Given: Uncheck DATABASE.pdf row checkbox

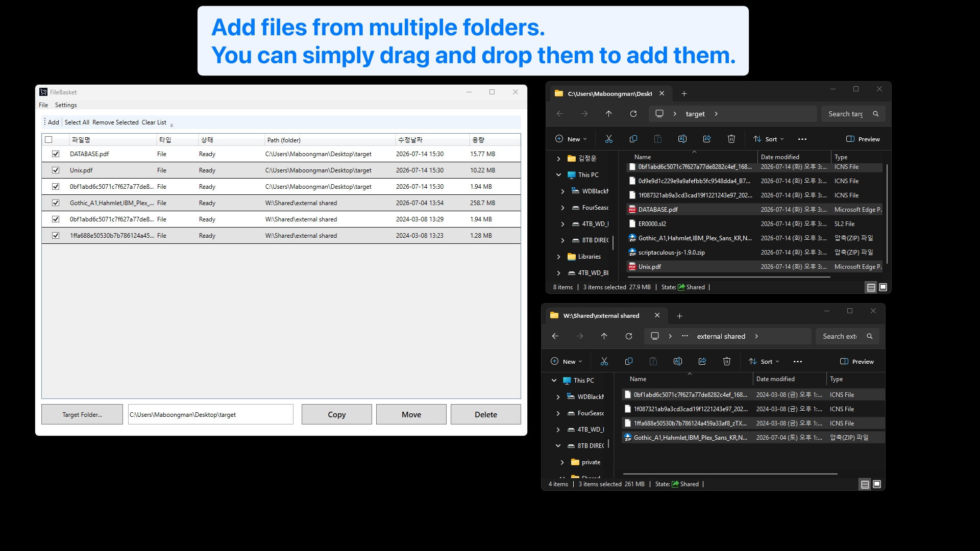Looking at the screenshot, I should click(x=56, y=154).
